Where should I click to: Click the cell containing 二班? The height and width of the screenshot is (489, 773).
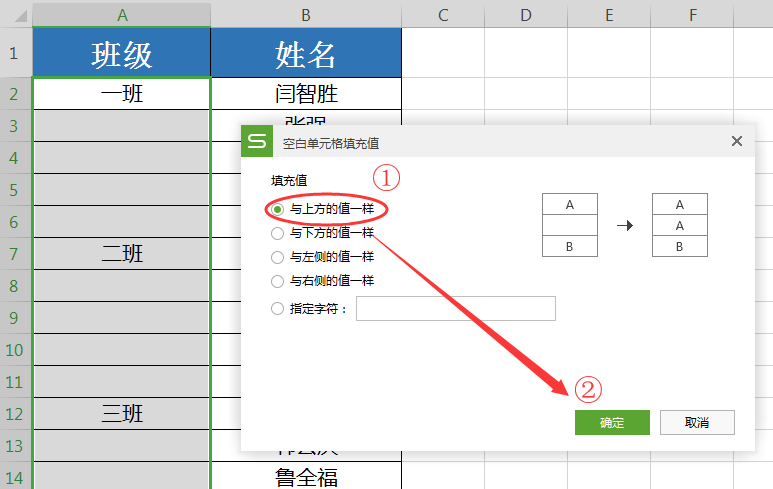(x=122, y=254)
